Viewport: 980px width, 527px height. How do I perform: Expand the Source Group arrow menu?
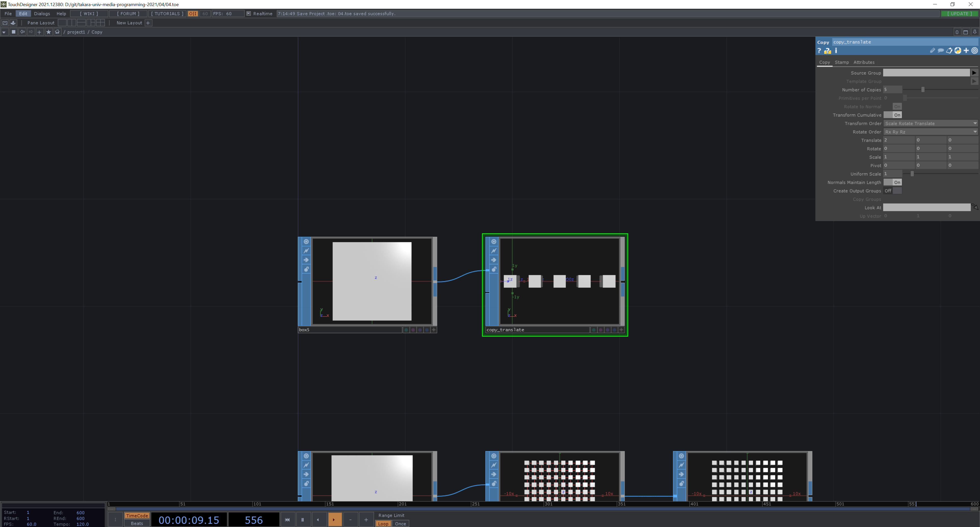pyautogui.click(x=974, y=73)
